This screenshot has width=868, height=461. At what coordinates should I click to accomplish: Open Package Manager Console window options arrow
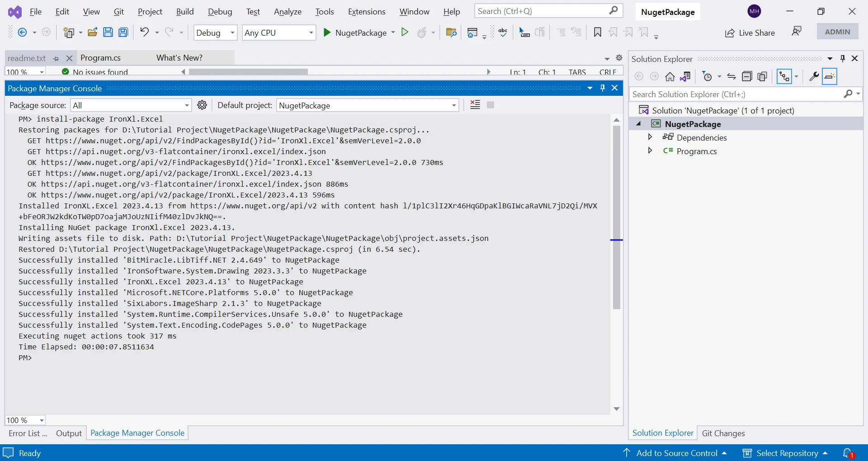[x=590, y=88]
